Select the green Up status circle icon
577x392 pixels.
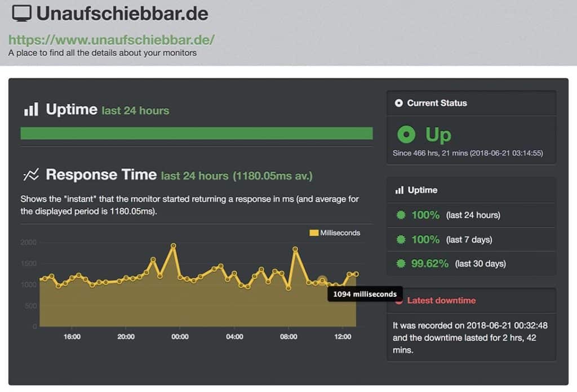click(x=406, y=135)
